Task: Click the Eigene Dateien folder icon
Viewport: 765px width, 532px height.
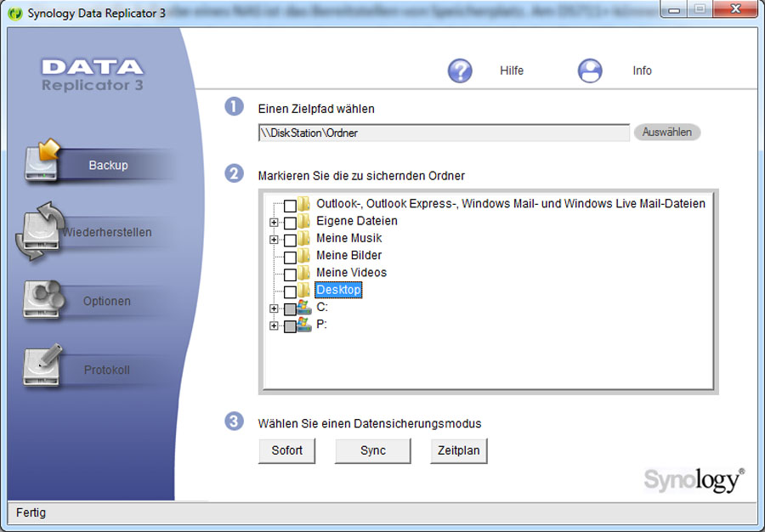Action: [x=304, y=221]
